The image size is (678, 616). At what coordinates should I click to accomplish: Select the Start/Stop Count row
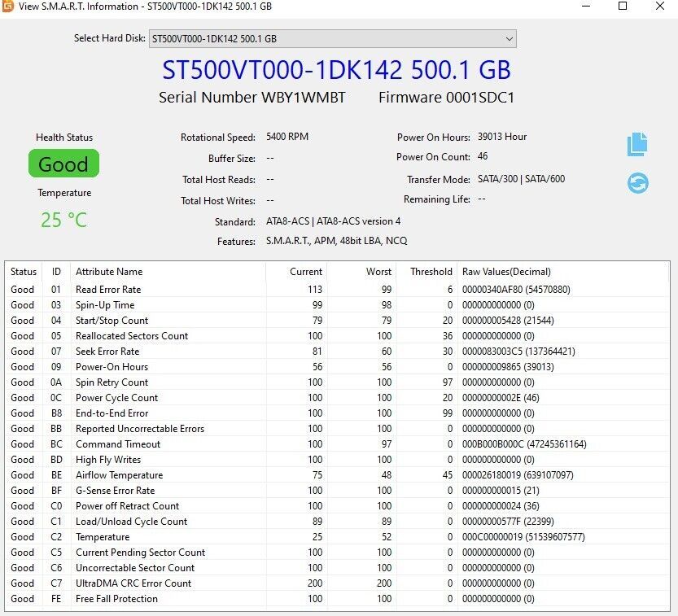[x=337, y=321]
